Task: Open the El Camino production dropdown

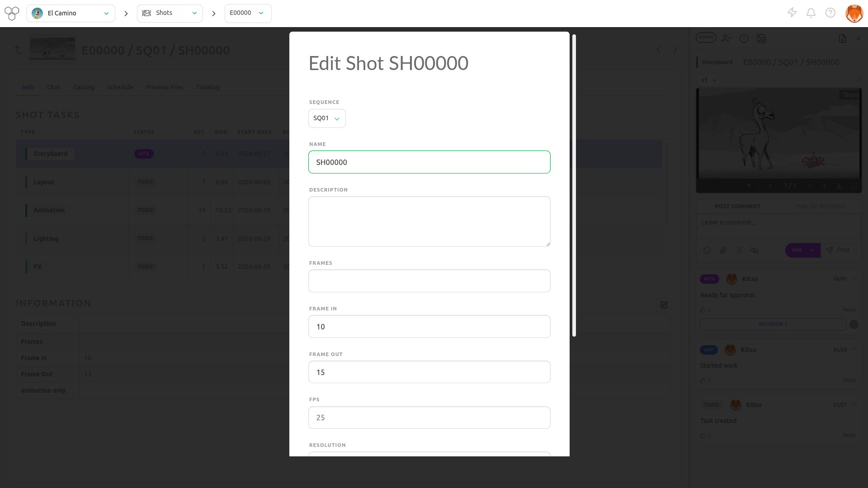Action: click(71, 13)
